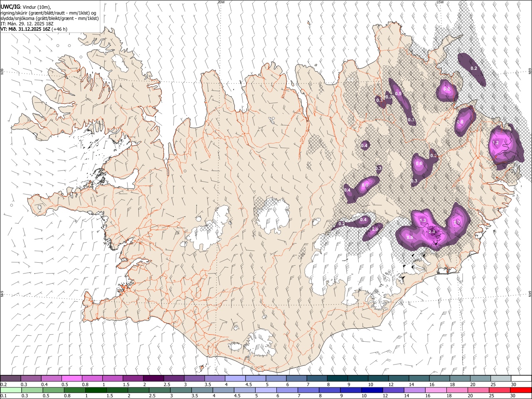This screenshot has width=532, height=399.
Task: Click the 30 value in the snow legend
Action: coord(514,384)
